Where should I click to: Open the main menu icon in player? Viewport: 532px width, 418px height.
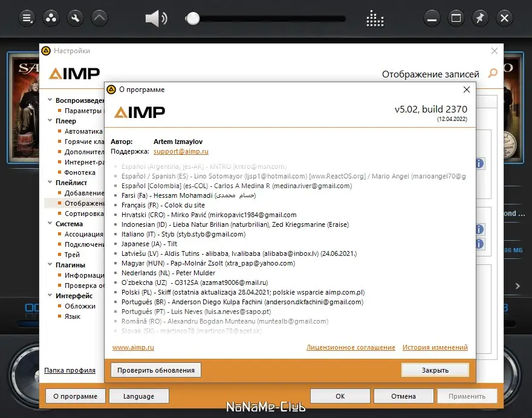coord(27,18)
